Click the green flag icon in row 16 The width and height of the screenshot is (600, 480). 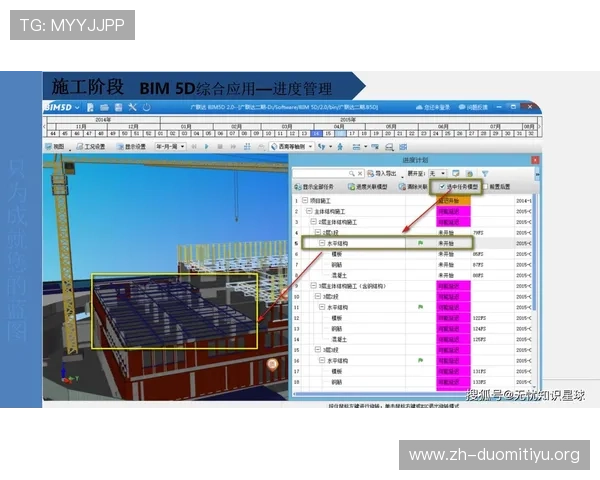[x=420, y=360]
